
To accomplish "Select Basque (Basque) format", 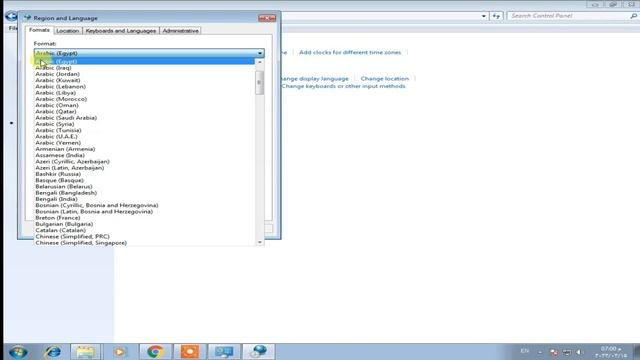I will 144,180.
